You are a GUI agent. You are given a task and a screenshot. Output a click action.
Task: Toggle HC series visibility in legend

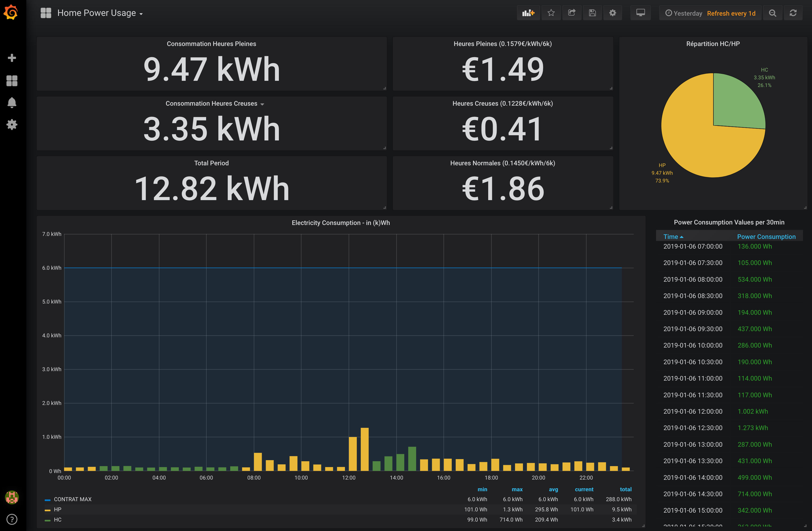point(58,520)
